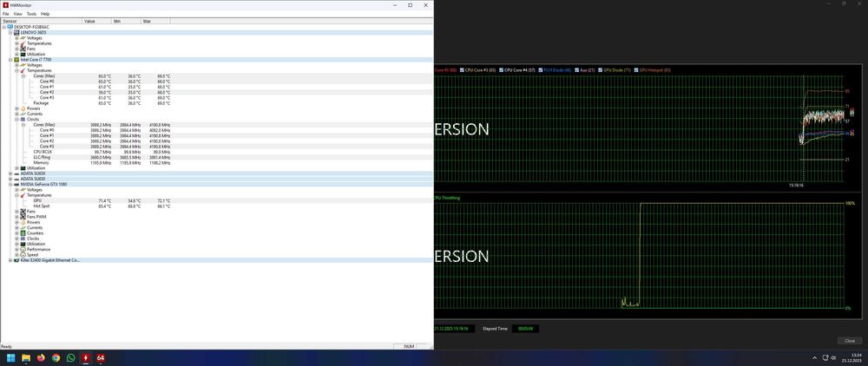
Task: Click the Elapsed Time field 00:05:04
Action: tap(524, 329)
